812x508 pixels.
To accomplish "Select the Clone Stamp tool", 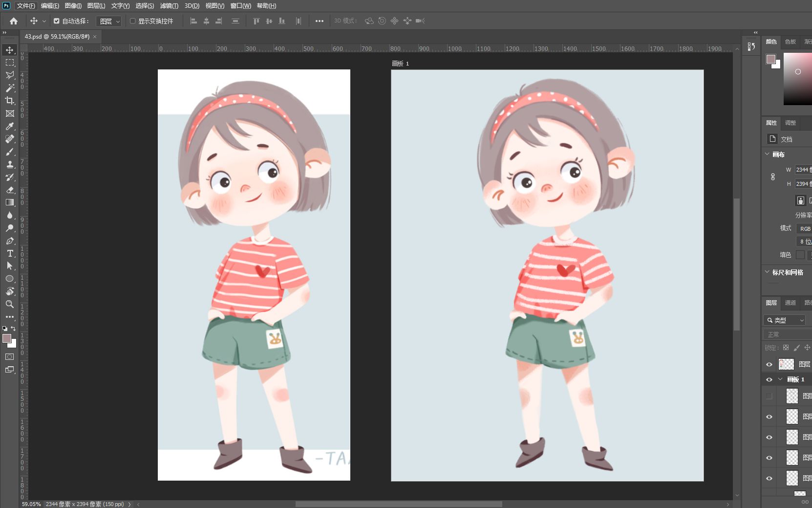I will [10, 164].
